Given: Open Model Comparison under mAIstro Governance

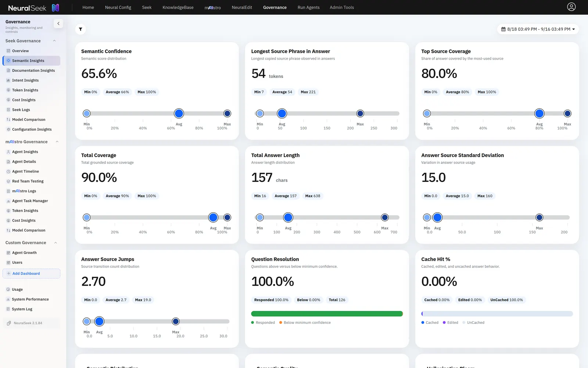Looking at the screenshot, I should 29,230.
